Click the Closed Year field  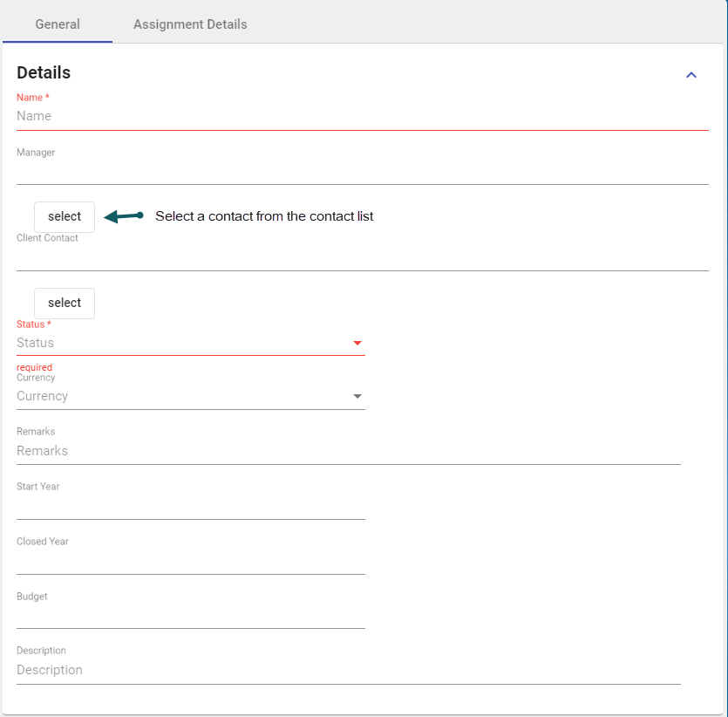[190, 561]
